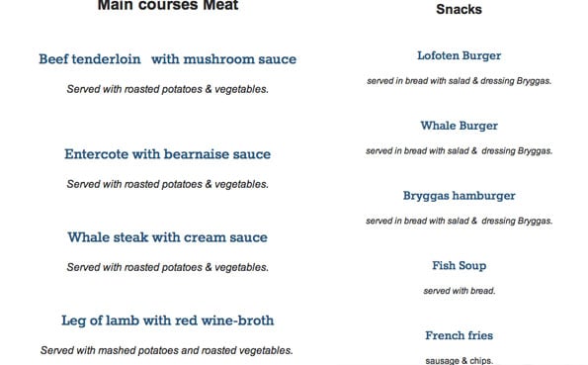Select the Whale Burger heading

point(459,126)
